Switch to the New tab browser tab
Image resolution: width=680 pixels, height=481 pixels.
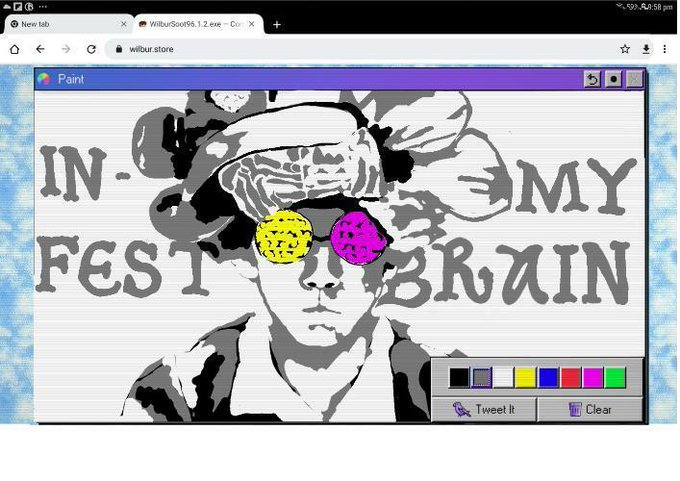[67, 24]
